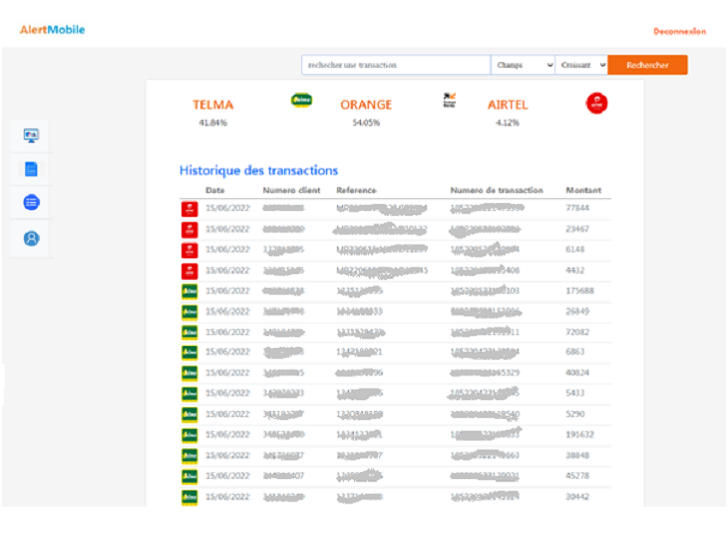Open the list menu icon in sidebar
This screenshot has height=550, width=728.
tap(31, 203)
